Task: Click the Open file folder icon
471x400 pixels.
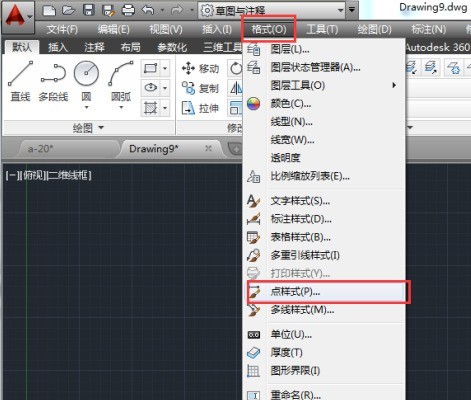Action: pyautogui.click(x=69, y=10)
